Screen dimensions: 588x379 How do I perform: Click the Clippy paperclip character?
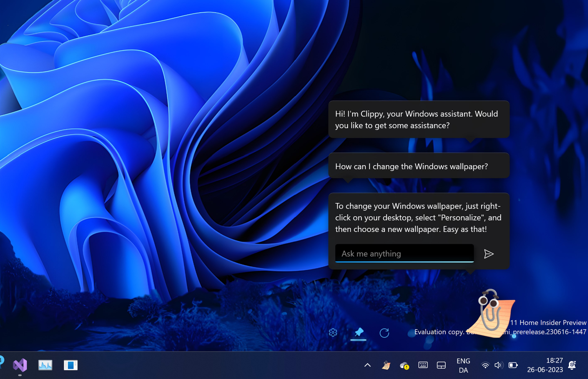[x=490, y=313]
